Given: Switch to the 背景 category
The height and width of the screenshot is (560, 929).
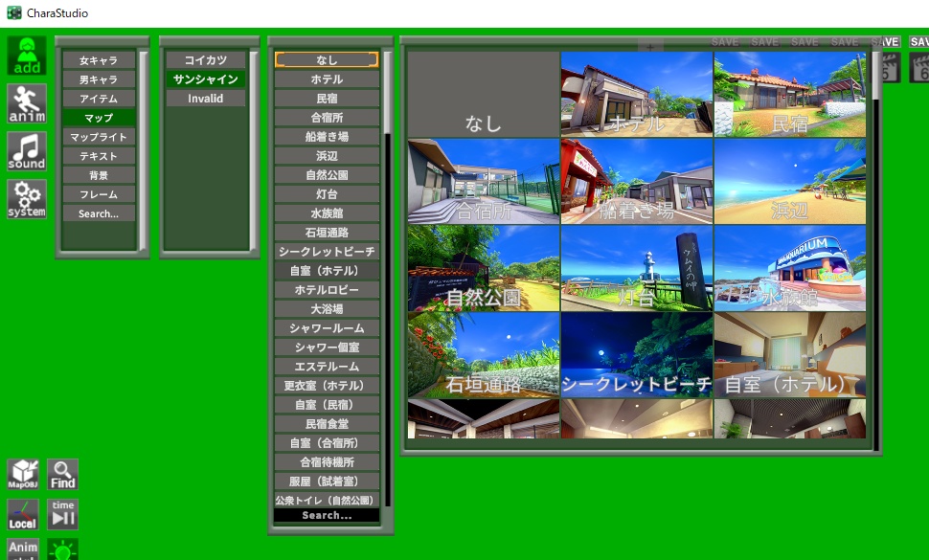Looking at the screenshot, I should point(98,174).
